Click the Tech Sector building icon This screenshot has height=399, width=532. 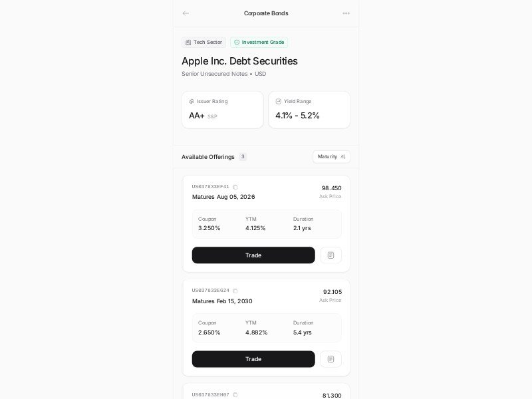tap(188, 43)
